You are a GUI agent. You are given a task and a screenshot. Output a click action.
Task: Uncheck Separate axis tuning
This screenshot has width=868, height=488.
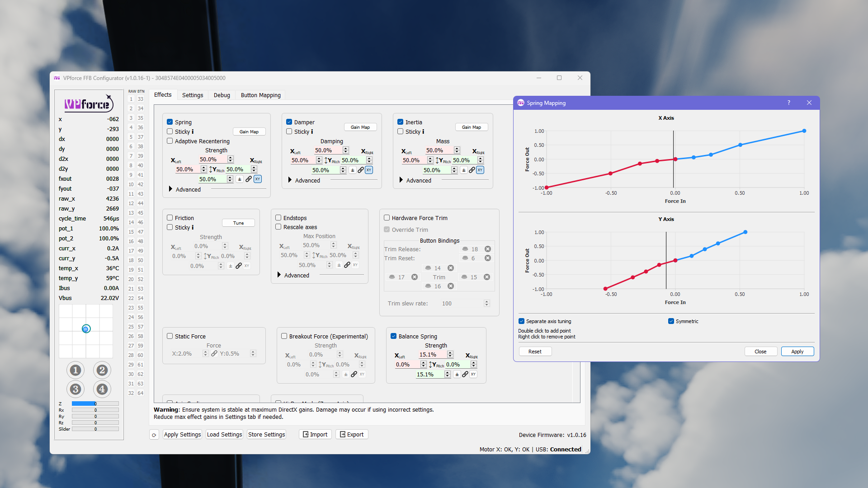[x=522, y=321]
